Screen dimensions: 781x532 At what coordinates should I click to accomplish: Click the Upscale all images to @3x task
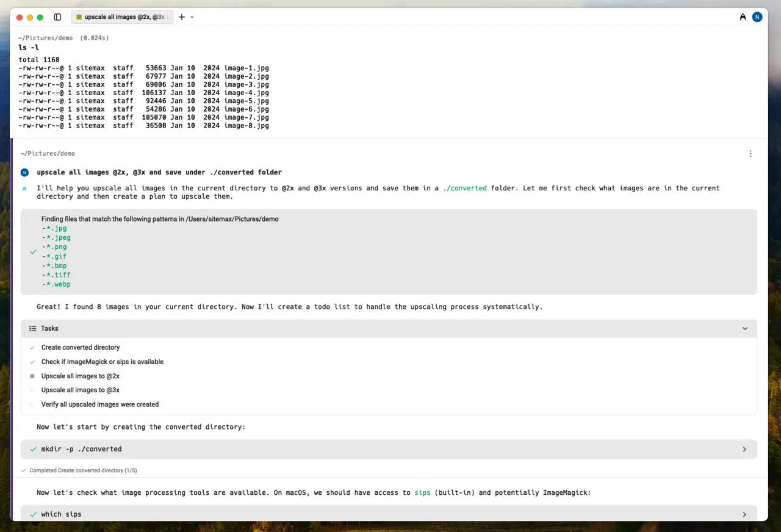point(80,390)
